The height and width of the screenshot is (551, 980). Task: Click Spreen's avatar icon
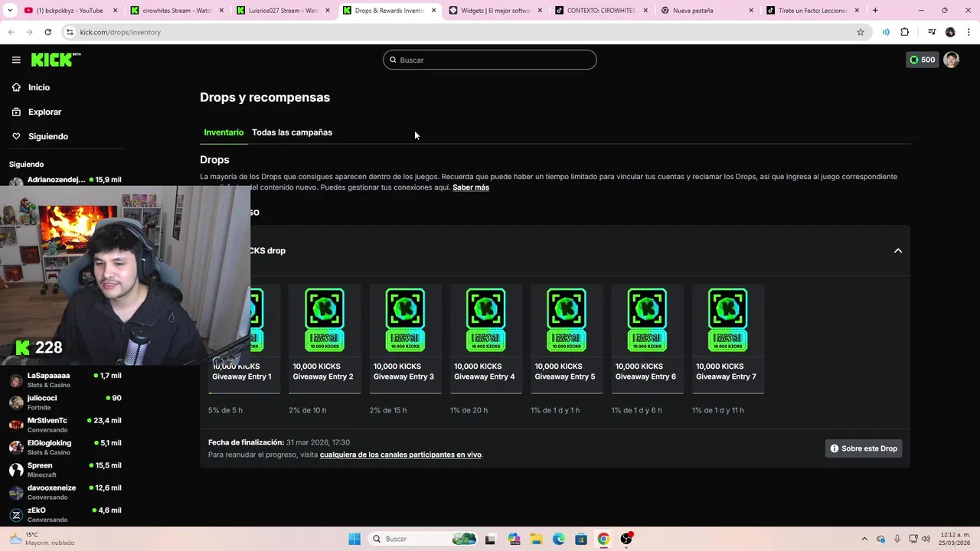16,470
